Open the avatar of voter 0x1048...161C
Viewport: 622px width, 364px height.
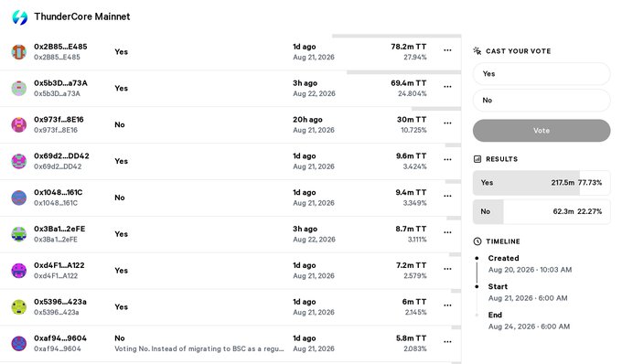pos(18,198)
